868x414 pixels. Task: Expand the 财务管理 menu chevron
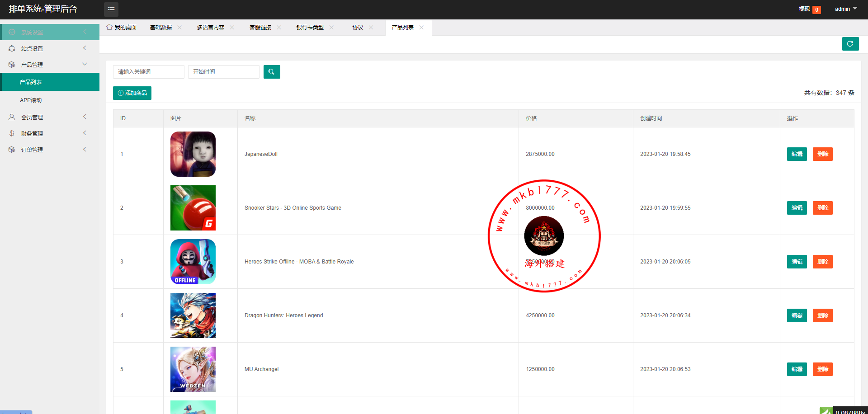coord(85,133)
